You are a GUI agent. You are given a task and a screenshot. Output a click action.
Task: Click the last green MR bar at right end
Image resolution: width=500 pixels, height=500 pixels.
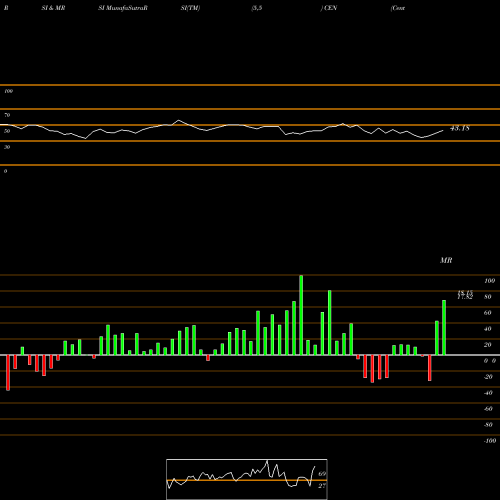[x=444, y=328]
